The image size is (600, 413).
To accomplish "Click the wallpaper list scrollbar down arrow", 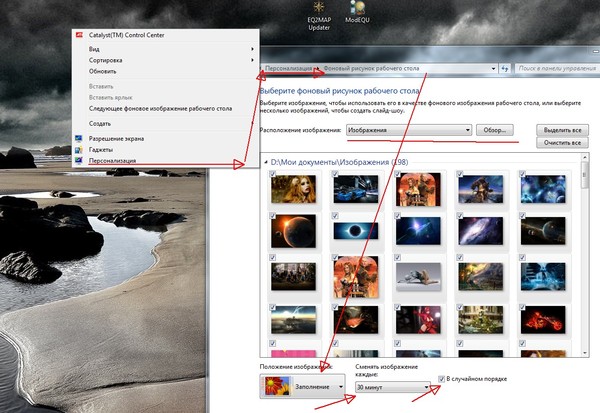I will [585, 353].
